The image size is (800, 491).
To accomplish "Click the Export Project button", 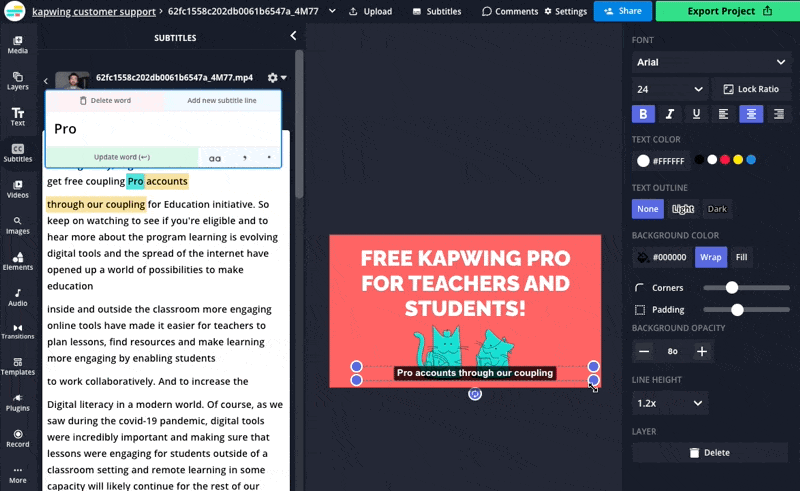I will coord(727,11).
